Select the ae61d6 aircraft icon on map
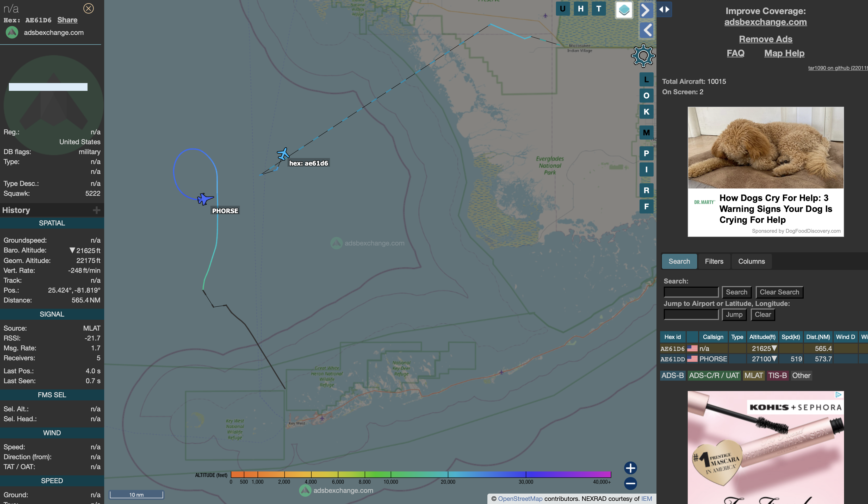Viewport: 868px width, 504px height. pos(283,154)
